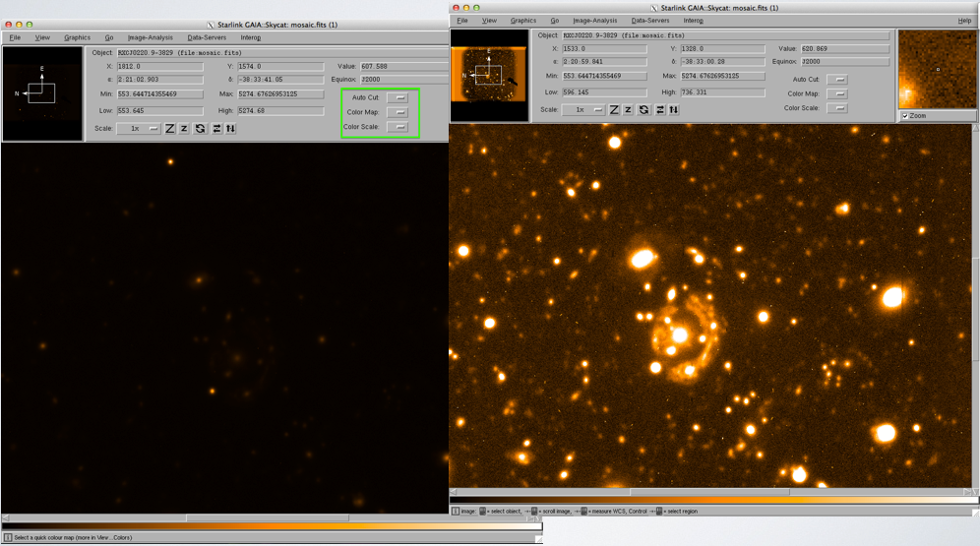Viewport: 980px width, 546px height.
Task: Open Auto Cut dropdown in left window
Action: [x=399, y=98]
